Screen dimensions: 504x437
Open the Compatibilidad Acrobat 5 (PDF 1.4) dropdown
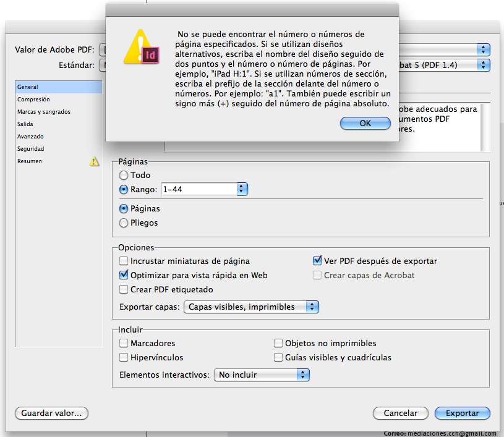pyautogui.click(x=444, y=66)
